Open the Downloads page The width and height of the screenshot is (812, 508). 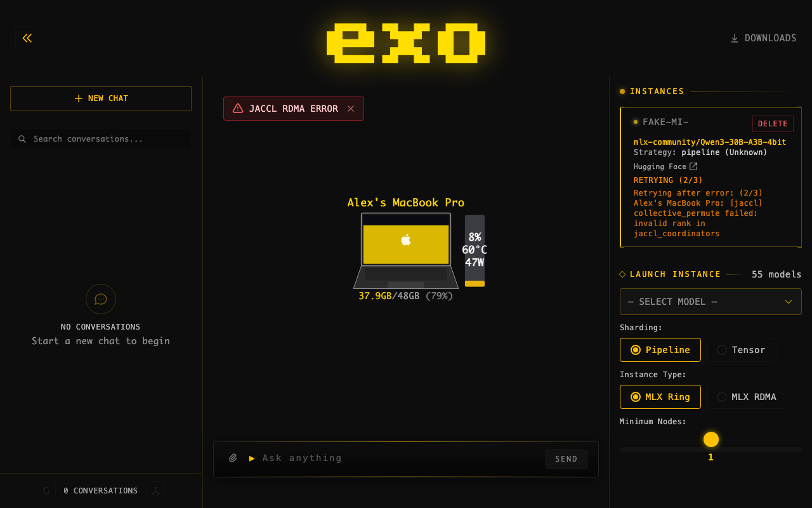point(764,38)
